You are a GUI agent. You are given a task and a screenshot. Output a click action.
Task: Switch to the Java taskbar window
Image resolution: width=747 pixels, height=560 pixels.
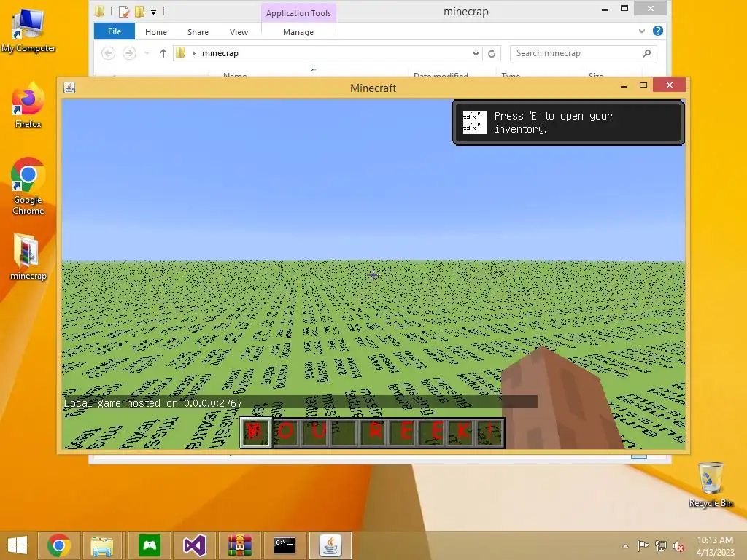(330, 545)
